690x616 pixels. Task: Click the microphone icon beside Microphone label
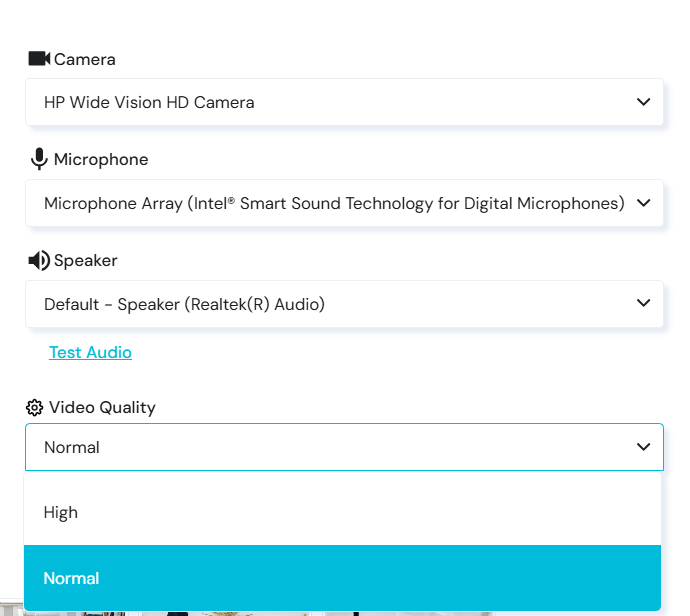(x=39, y=159)
